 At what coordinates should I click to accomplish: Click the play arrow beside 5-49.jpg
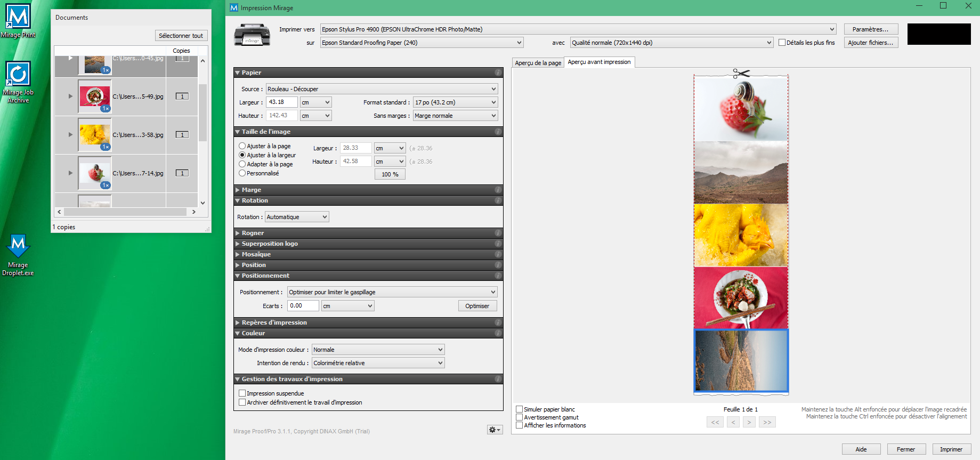pos(70,96)
